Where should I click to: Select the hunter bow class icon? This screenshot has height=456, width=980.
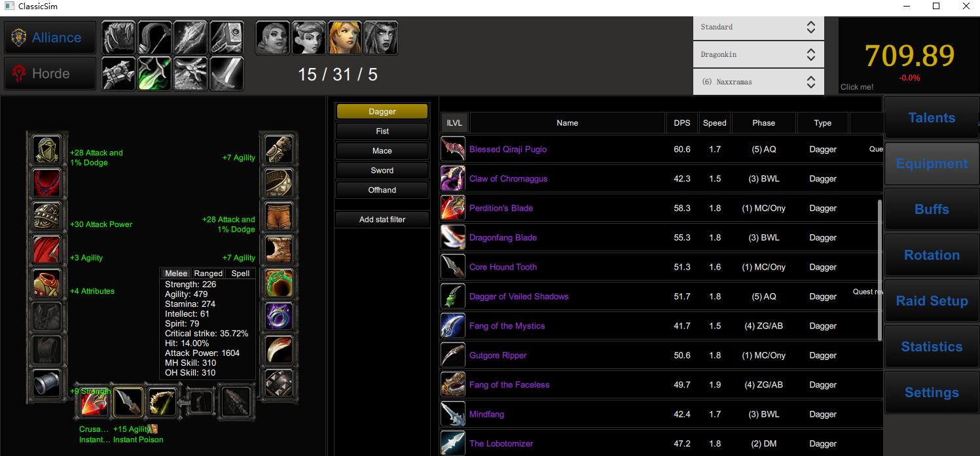[154, 37]
